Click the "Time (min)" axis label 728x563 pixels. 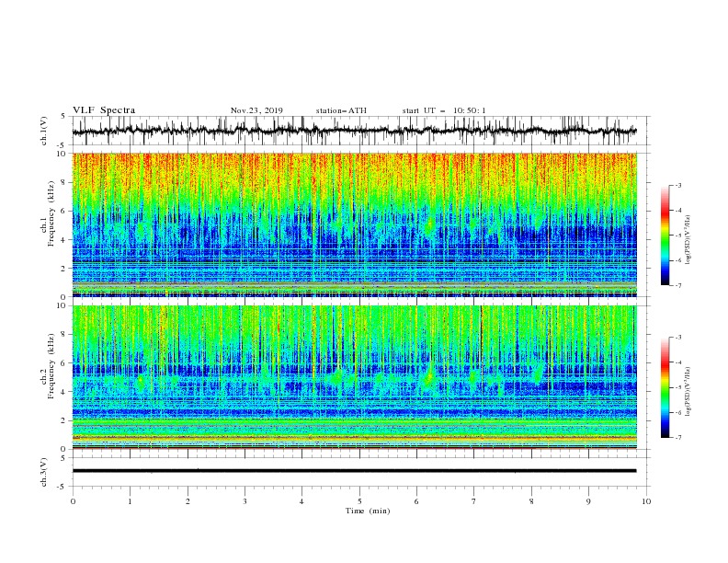click(x=368, y=511)
